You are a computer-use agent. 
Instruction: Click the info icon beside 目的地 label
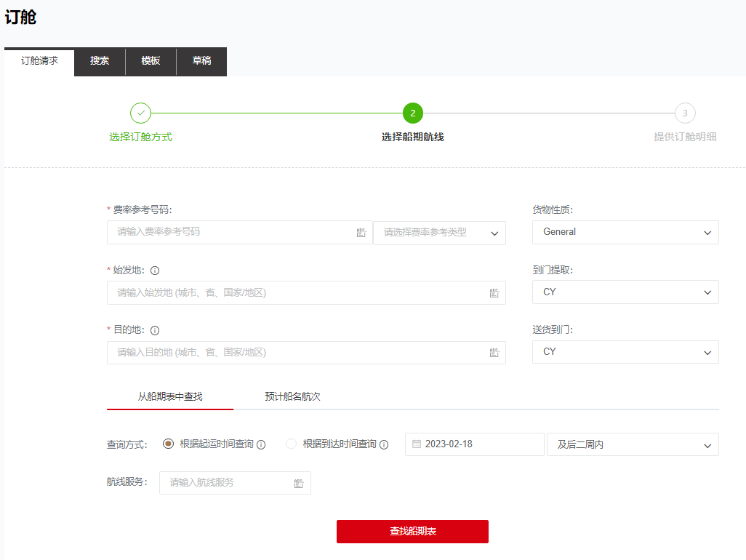(155, 330)
